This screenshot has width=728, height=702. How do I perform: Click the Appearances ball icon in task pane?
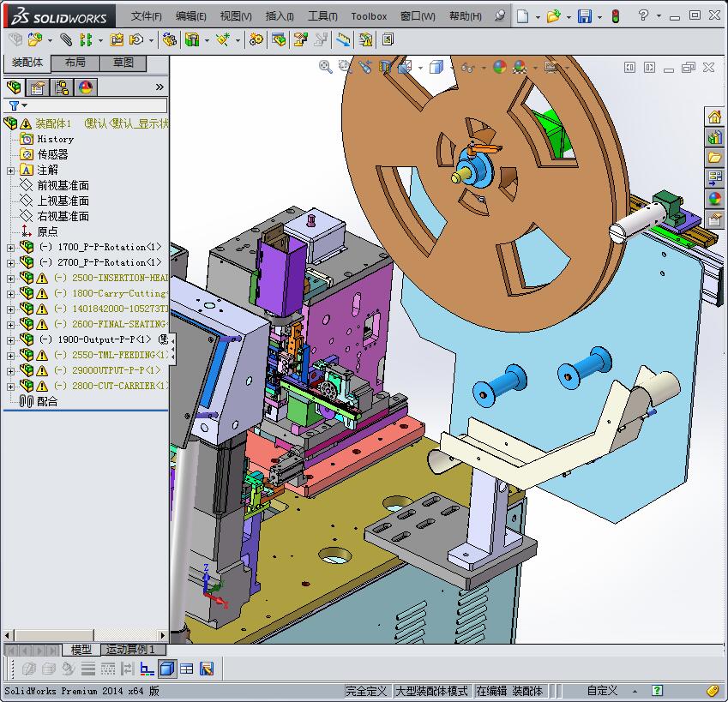(714, 199)
